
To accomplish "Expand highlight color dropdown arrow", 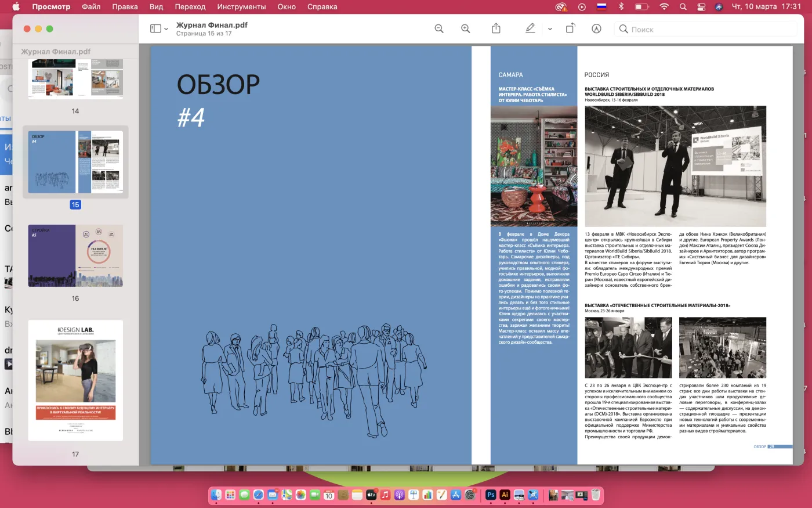I will pos(550,29).
